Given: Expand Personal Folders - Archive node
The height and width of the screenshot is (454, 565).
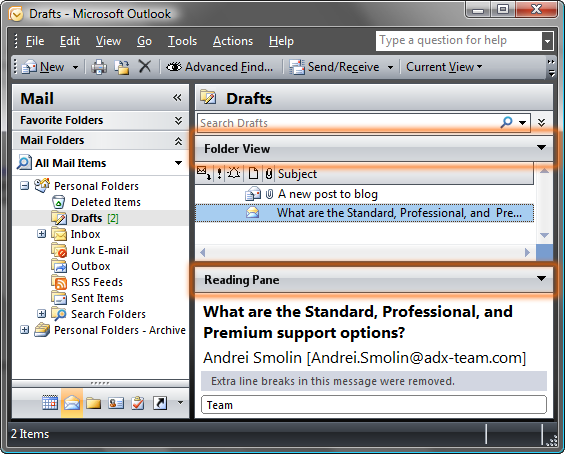Looking at the screenshot, I should coord(24,330).
